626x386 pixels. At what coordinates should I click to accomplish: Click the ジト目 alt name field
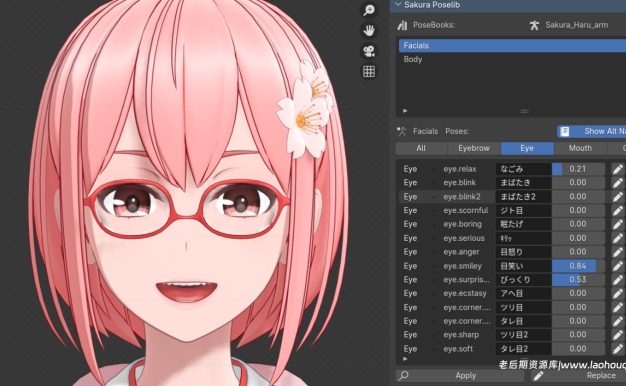pyautogui.click(x=523, y=211)
